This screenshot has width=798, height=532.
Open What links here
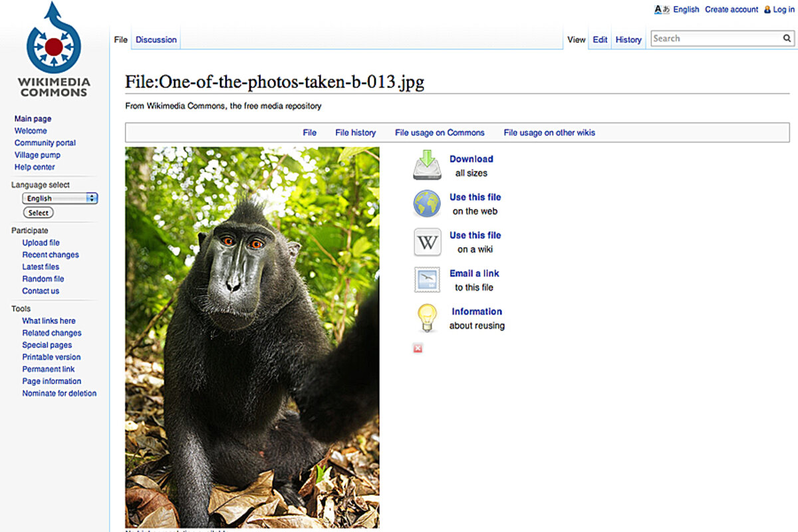point(49,321)
